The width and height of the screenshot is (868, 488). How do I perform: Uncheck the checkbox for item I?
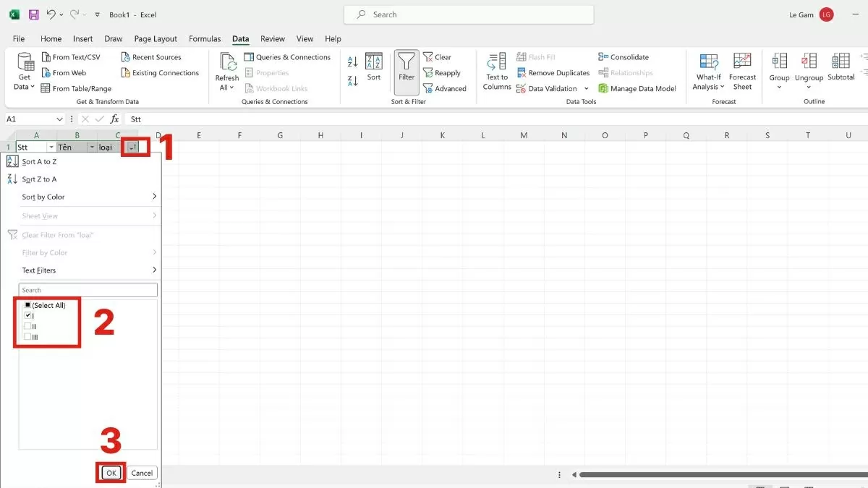coord(27,316)
